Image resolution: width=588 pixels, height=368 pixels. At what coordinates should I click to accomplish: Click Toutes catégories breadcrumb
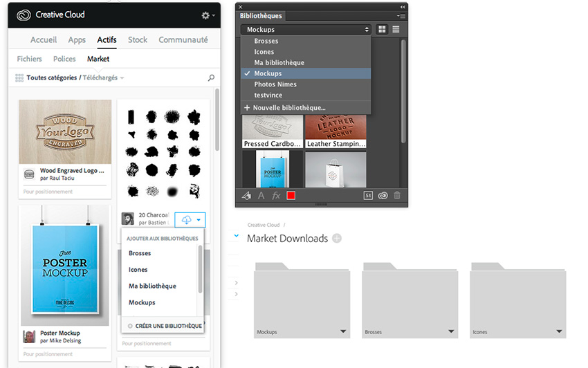coord(52,77)
